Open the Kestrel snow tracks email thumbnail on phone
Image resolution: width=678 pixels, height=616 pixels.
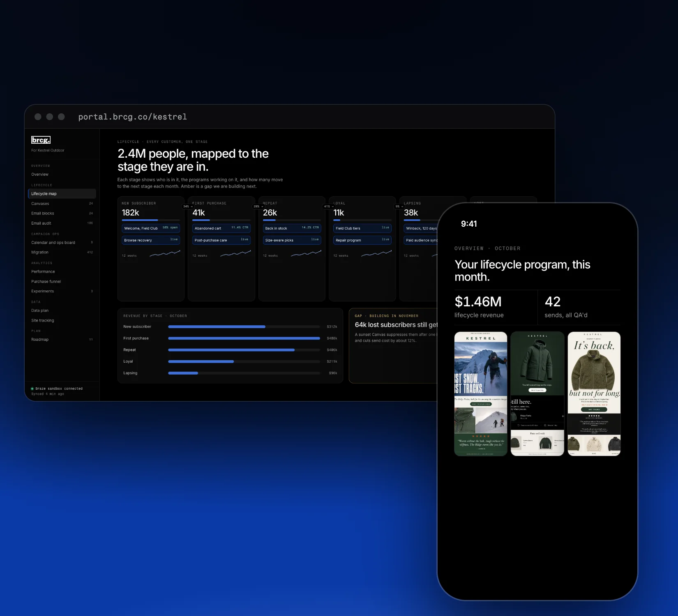click(x=481, y=394)
